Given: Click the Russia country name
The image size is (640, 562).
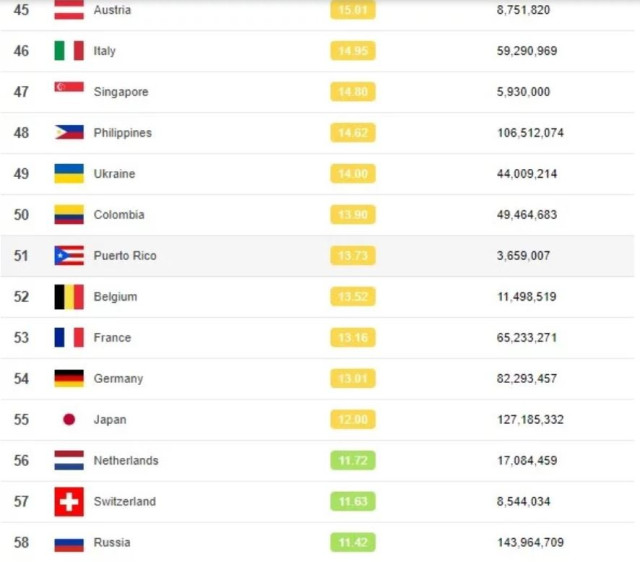Looking at the screenshot, I should pyautogui.click(x=112, y=543).
